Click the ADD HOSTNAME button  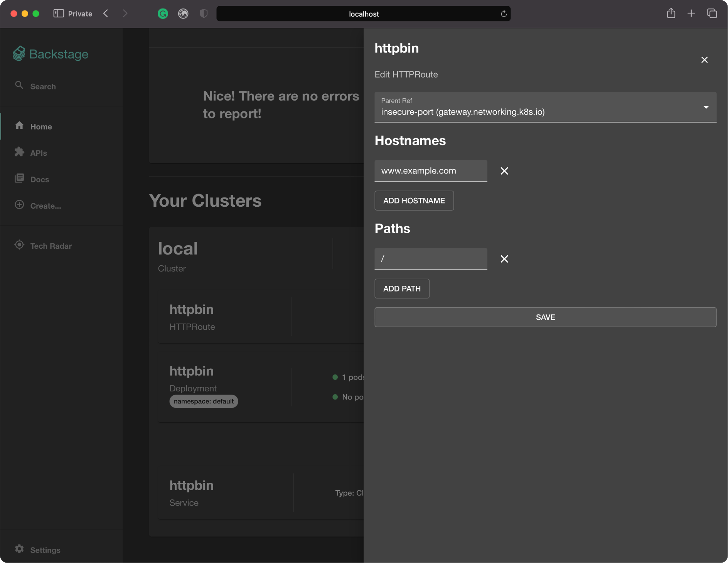coord(414,201)
